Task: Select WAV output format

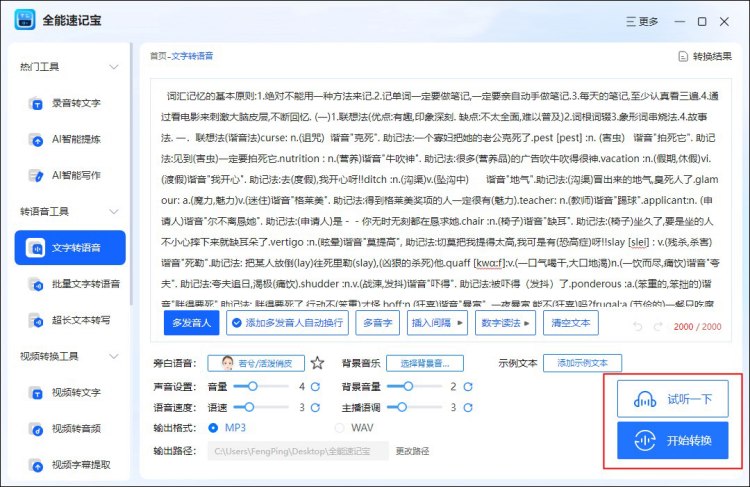Action: [340, 428]
